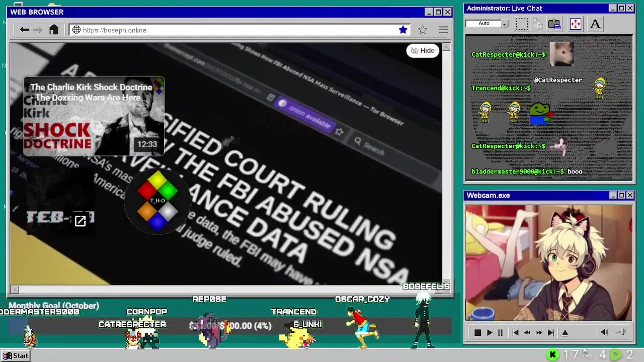Image resolution: width=644 pixels, height=362 pixels.
Task: Open the Auto dropdown in Live Chat
Action: point(505,24)
